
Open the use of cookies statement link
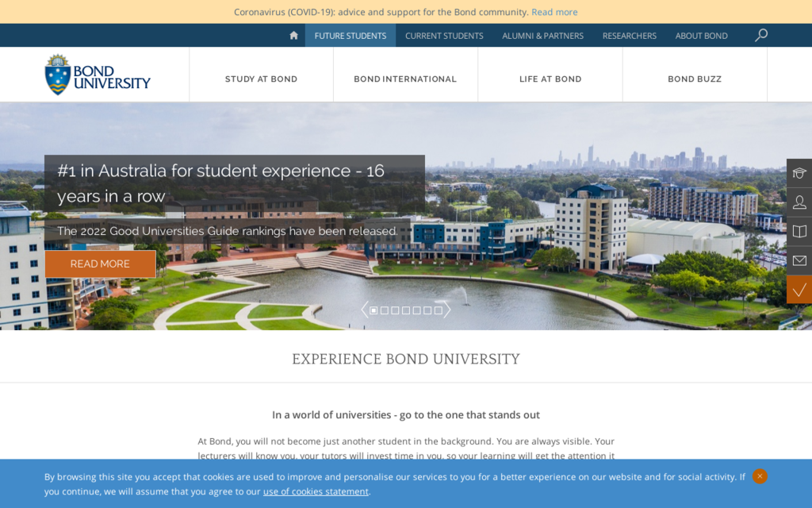coord(316,491)
